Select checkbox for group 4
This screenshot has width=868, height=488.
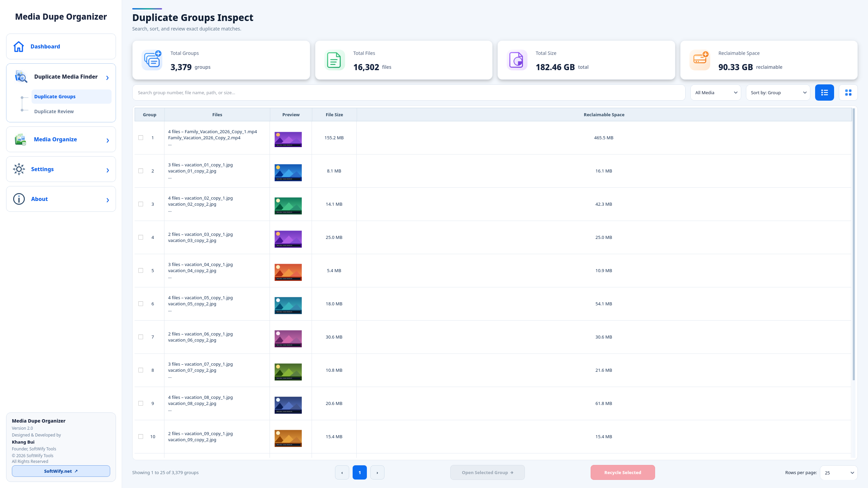pyautogui.click(x=141, y=237)
